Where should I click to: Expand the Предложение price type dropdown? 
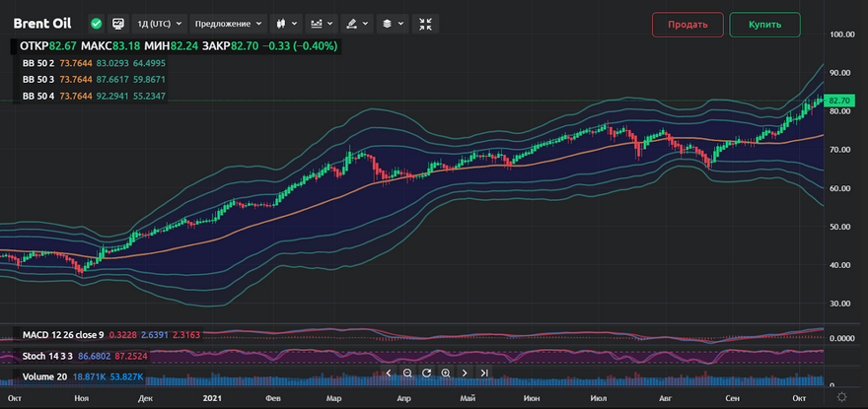[x=229, y=23]
